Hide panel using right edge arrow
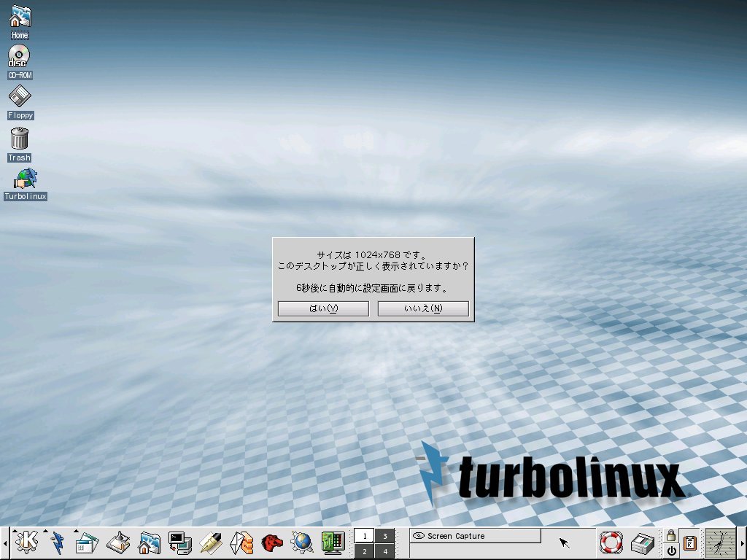 coord(742,543)
